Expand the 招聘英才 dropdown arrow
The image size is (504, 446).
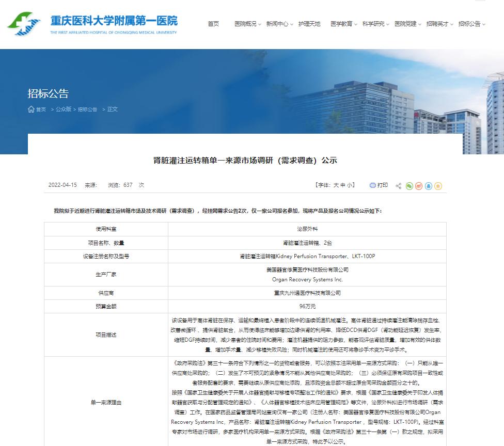[452, 24]
